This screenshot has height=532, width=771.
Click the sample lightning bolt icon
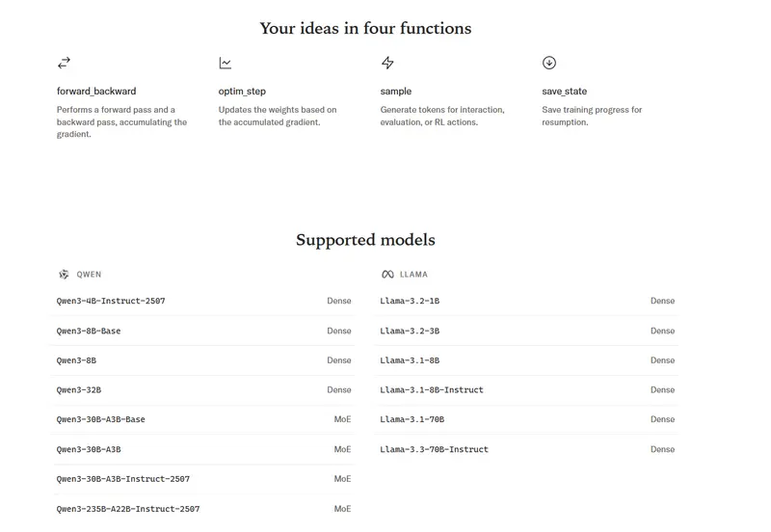tap(387, 63)
